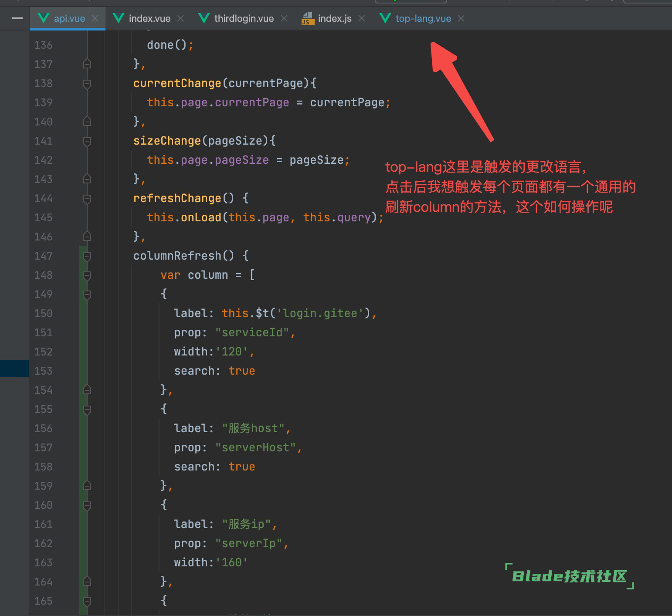Click the Vue icon on api.vue tab

[x=43, y=18]
